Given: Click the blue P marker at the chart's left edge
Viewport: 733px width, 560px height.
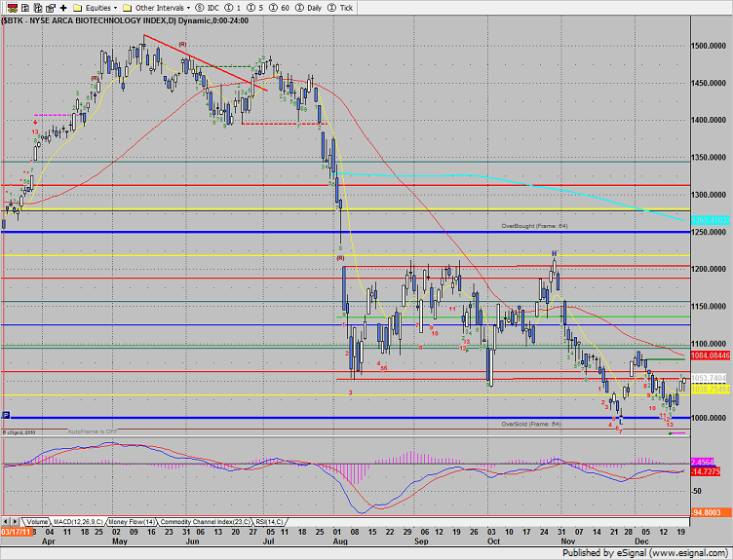Looking at the screenshot, I should pyautogui.click(x=6, y=414).
